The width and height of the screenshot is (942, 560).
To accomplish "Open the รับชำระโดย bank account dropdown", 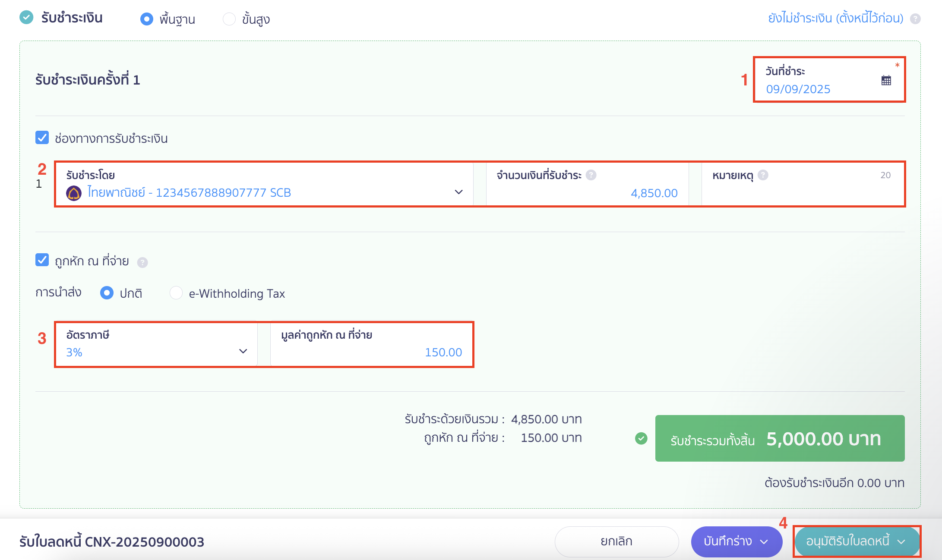I will (x=264, y=184).
